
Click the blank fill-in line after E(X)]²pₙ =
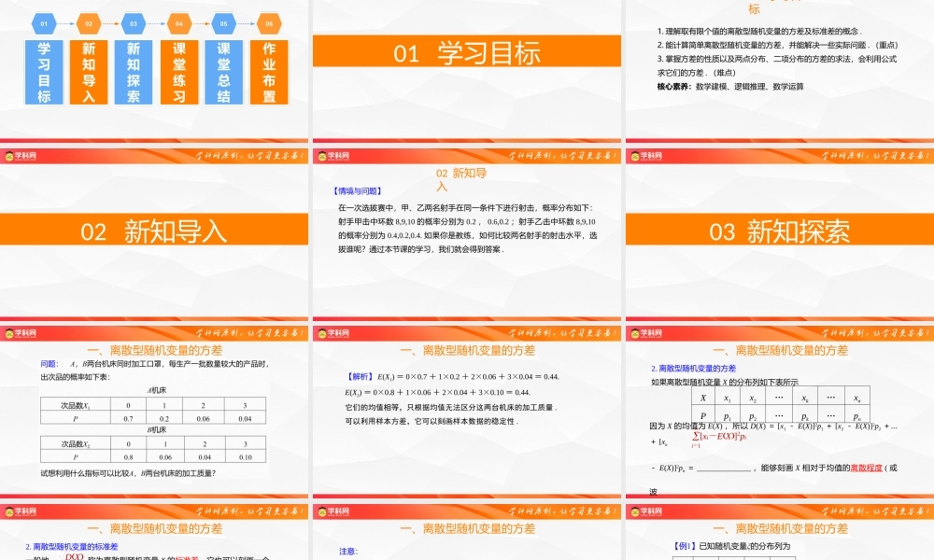pos(724,469)
